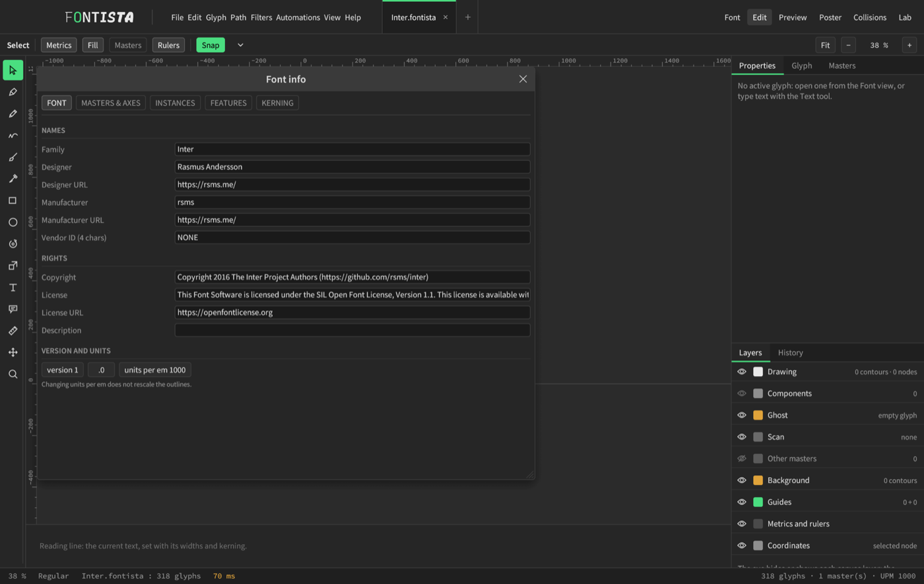Click the units per em 1000 field
Viewport: 924px width, 584px height.
155,370
